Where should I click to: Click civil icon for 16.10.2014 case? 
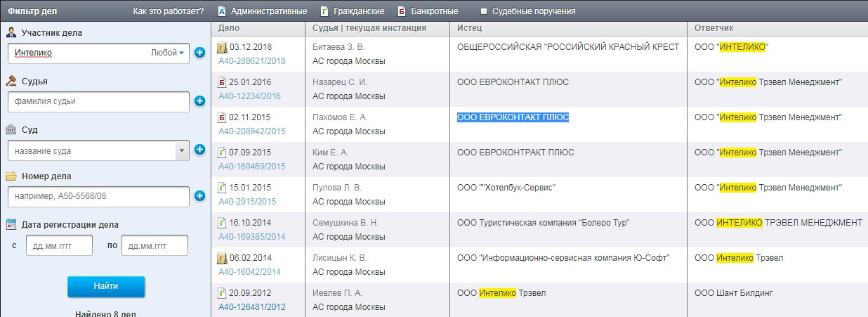point(222,223)
